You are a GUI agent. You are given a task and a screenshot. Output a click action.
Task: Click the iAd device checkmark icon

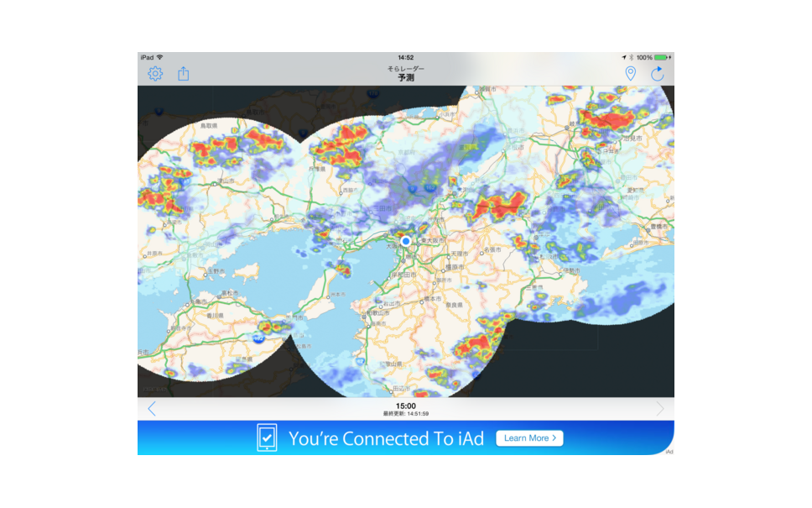(267, 437)
